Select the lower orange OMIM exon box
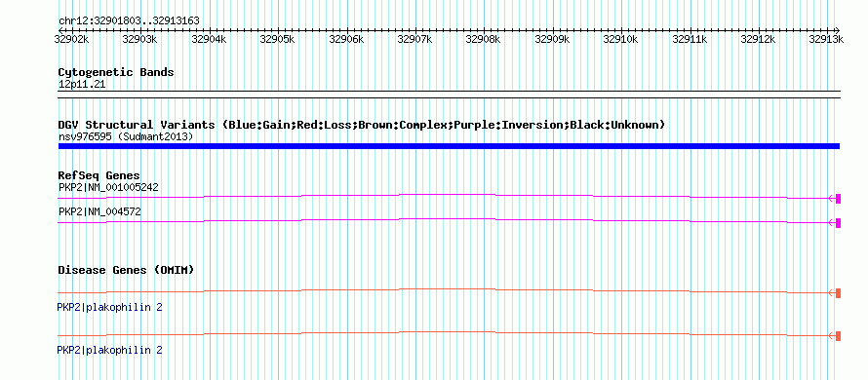868x380 pixels. (838, 336)
